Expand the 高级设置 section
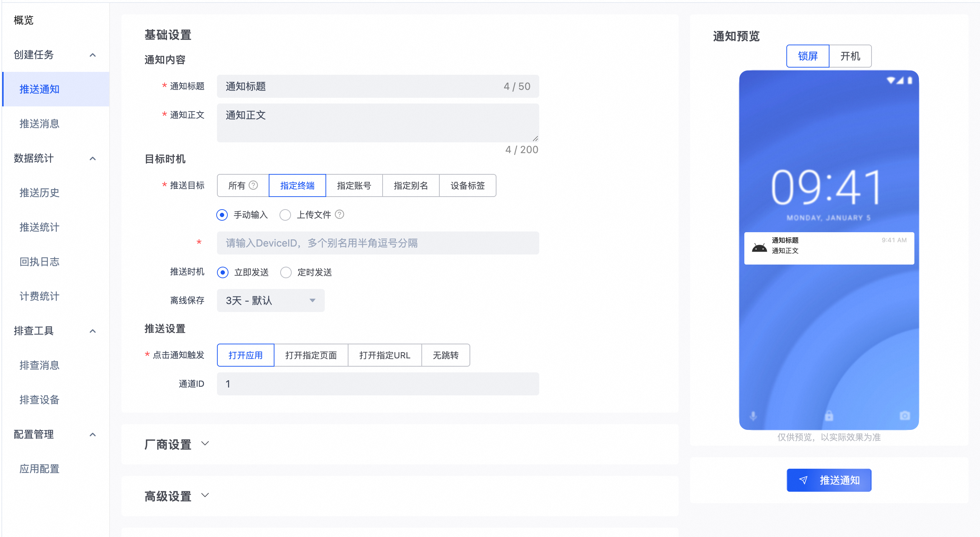980x537 pixels. [x=205, y=496]
